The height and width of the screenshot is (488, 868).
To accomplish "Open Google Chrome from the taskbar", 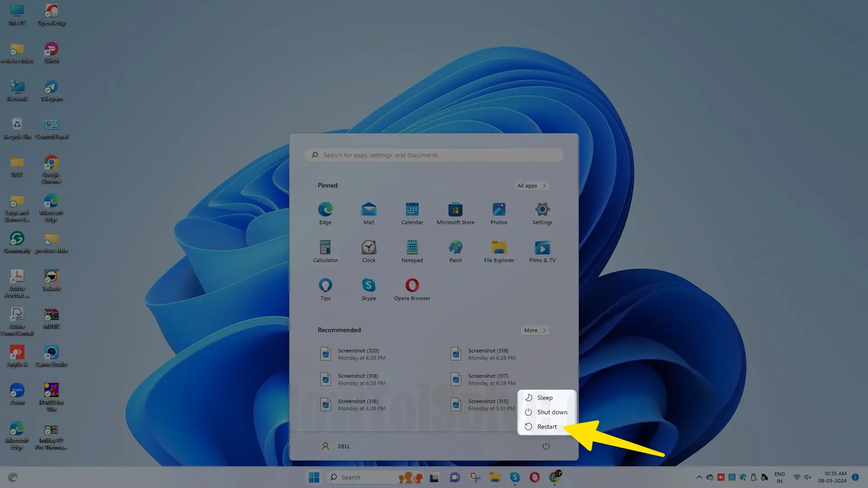I will coord(555,478).
